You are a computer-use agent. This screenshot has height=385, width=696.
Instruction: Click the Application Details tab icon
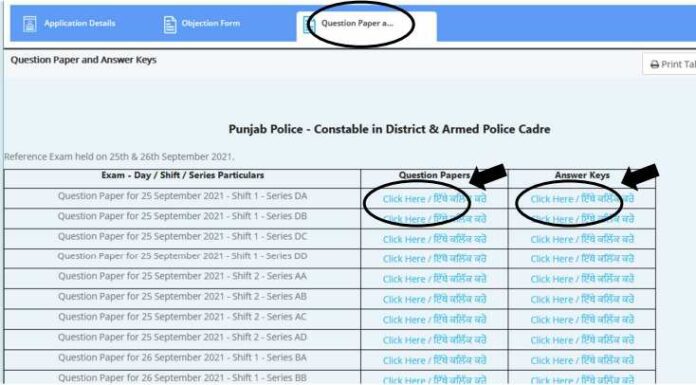click(30, 24)
